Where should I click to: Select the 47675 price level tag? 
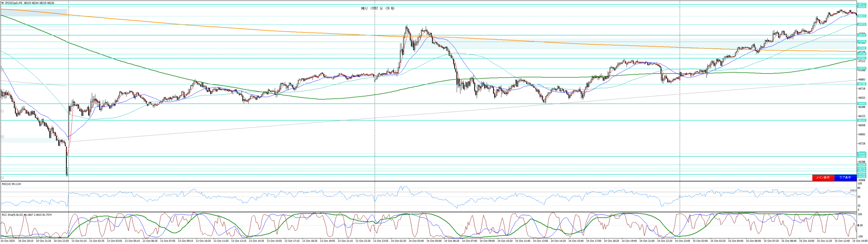point(862,35)
